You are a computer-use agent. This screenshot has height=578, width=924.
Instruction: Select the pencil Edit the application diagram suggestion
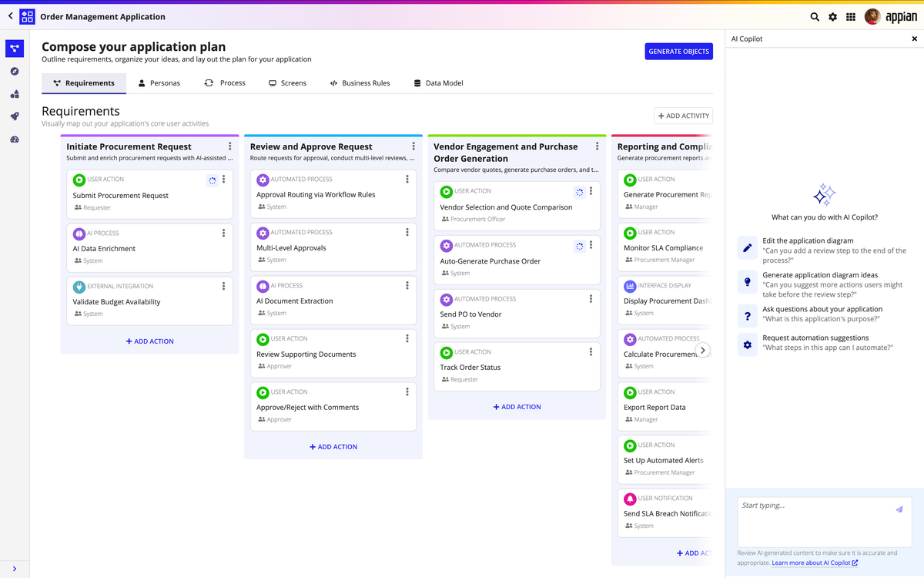pyautogui.click(x=746, y=247)
